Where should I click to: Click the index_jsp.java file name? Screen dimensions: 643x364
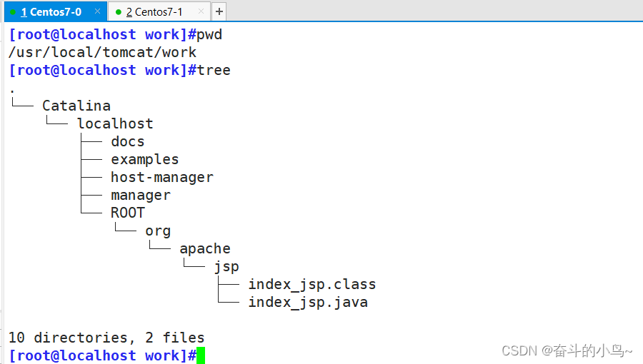click(307, 302)
